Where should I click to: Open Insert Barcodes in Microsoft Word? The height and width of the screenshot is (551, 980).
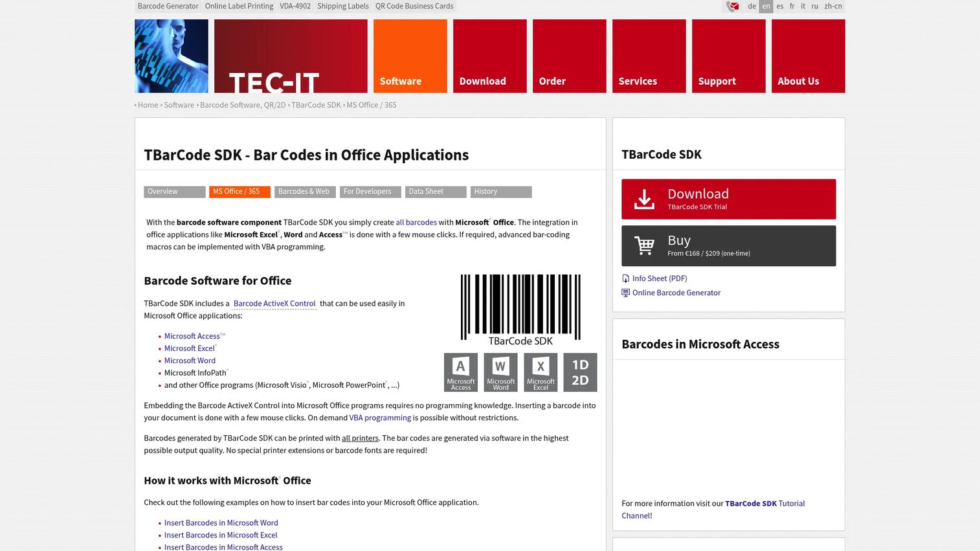(221, 523)
